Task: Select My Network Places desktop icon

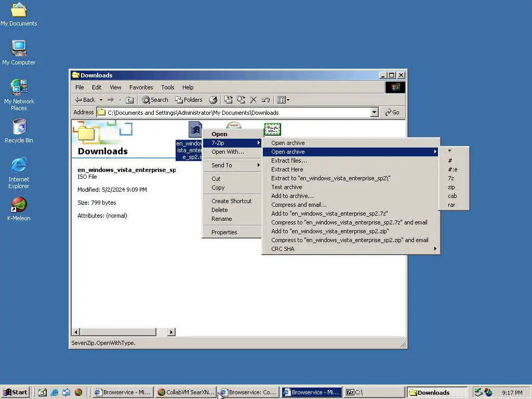Action: coord(19,95)
